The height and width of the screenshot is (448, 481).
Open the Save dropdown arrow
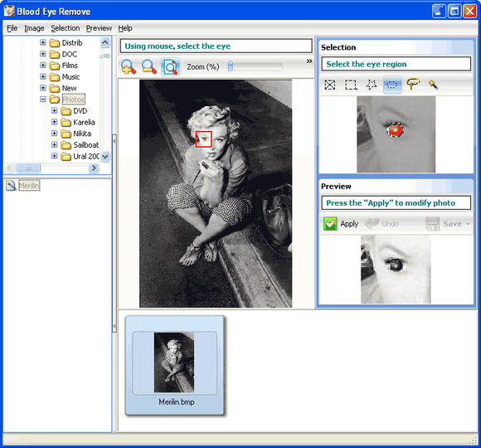(x=468, y=224)
